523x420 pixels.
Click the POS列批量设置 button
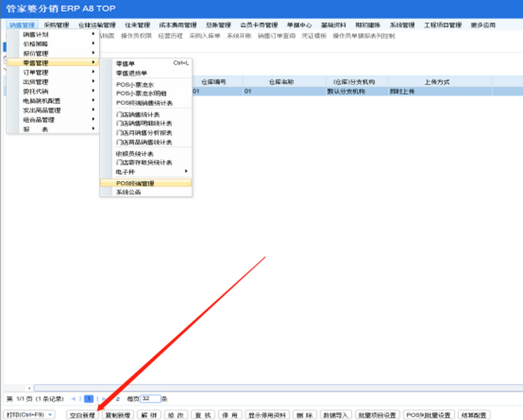tap(429, 415)
